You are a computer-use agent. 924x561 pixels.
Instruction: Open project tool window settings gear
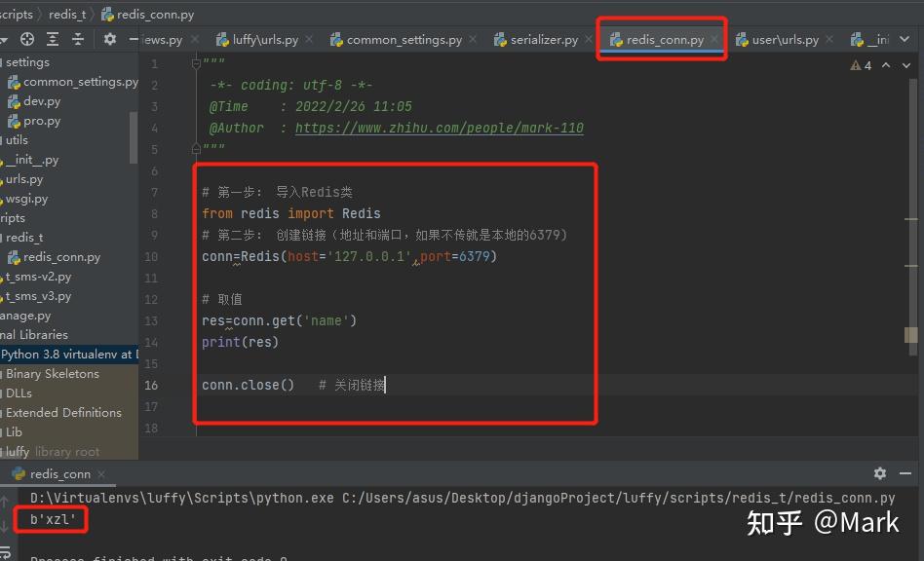point(109,37)
